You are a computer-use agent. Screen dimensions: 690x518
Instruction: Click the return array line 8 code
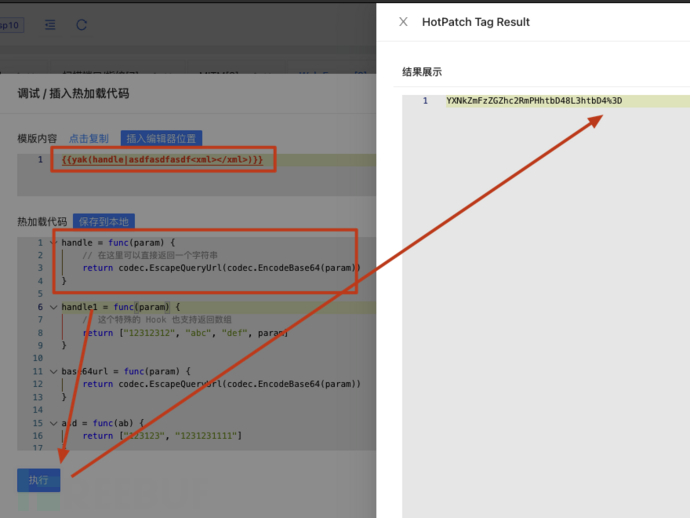(185, 333)
